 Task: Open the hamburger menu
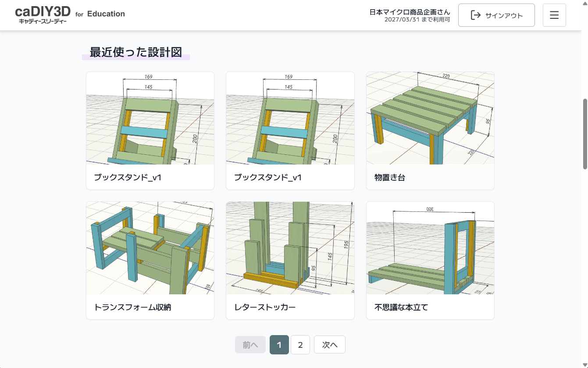click(554, 15)
